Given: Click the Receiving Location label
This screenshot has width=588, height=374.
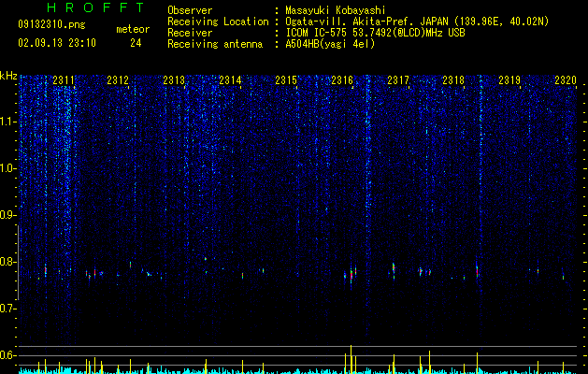Looking at the screenshot, I should (218, 22).
